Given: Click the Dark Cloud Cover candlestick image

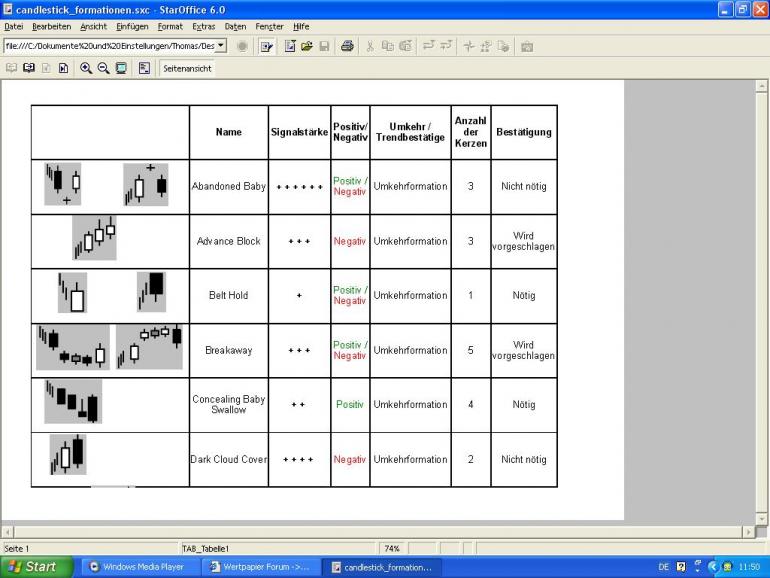Looking at the screenshot, I should coord(68,454).
